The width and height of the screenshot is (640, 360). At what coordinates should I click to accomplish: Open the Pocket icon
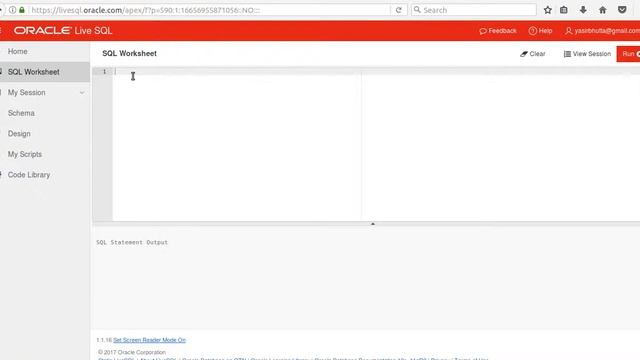click(622, 10)
